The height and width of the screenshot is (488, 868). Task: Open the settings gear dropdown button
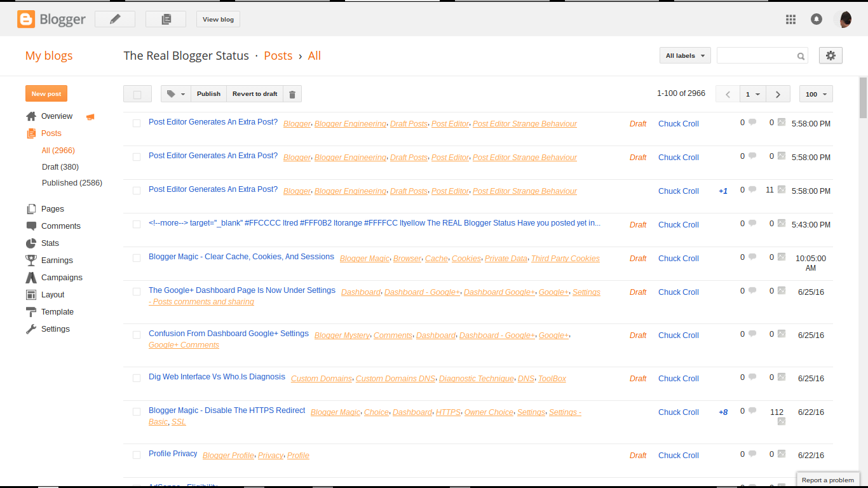[831, 55]
